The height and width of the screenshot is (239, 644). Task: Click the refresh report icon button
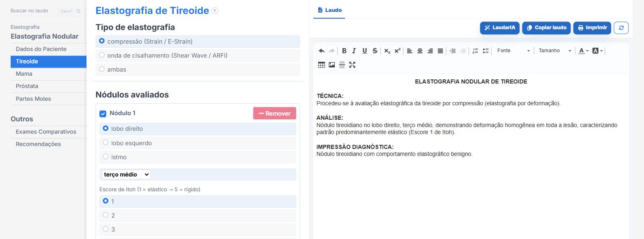click(621, 28)
